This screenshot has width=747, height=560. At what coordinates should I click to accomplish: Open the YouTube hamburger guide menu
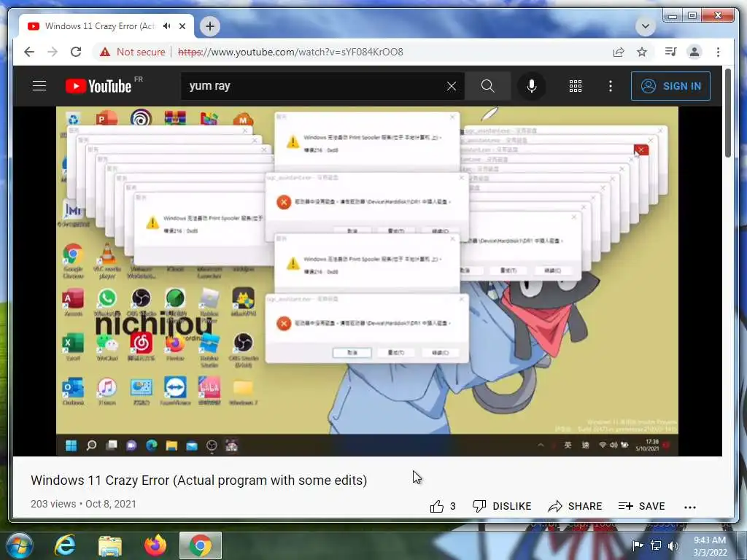point(39,86)
